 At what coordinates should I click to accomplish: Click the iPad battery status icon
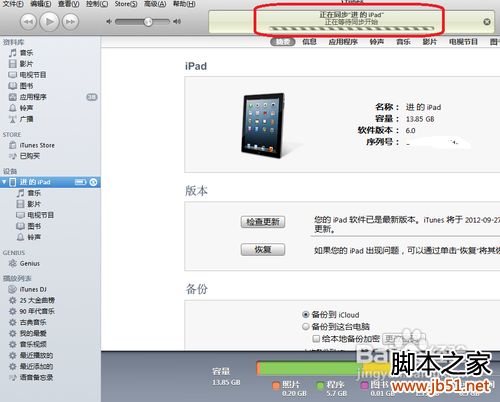[80, 182]
